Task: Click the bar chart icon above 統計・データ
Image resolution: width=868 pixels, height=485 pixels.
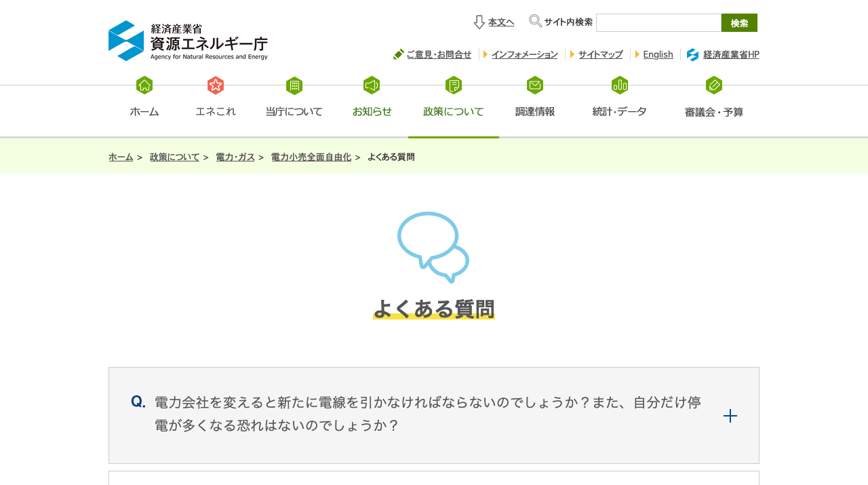Action: click(x=620, y=85)
